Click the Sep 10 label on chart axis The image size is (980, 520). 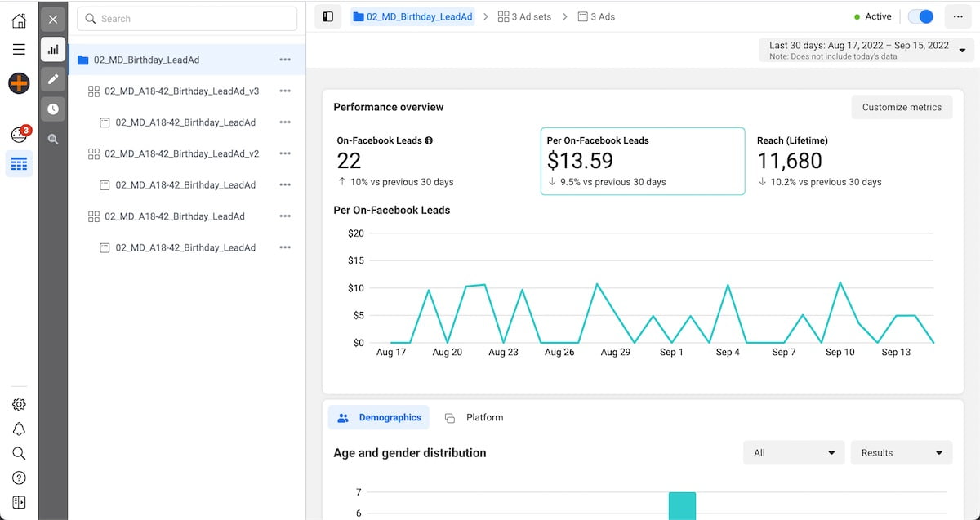pyautogui.click(x=840, y=353)
